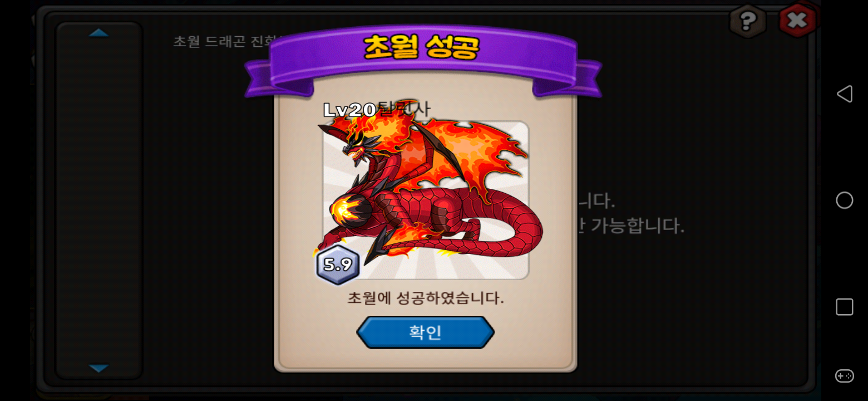Tap the empty dark left list panel
This screenshot has height=401, width=868.
[x=99, y=200]
